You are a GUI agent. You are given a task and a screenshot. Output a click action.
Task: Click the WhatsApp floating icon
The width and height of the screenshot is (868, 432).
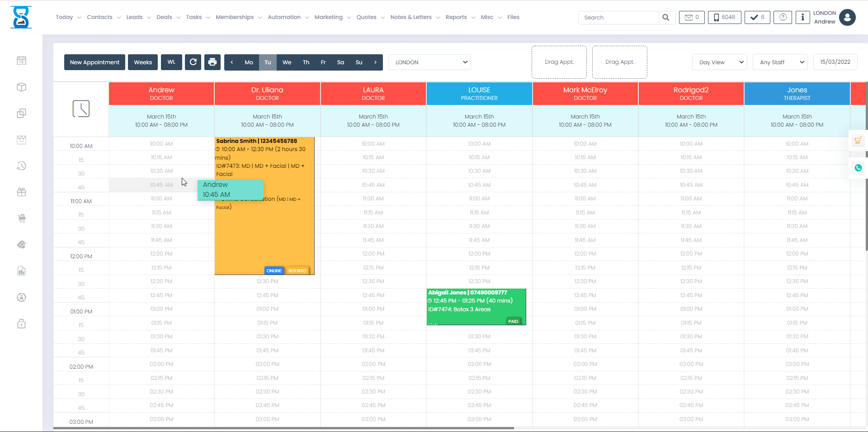click(x=858, y=168)
